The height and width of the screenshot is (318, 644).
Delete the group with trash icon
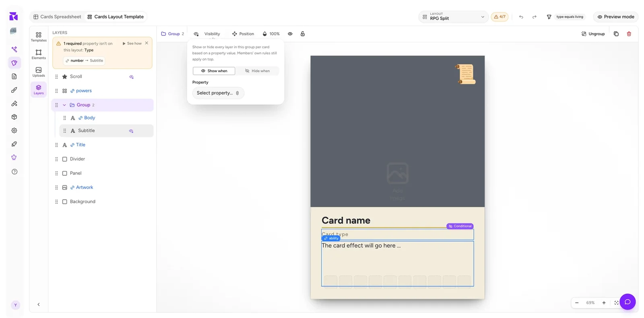pyautogui.click(x=629, y=34)
